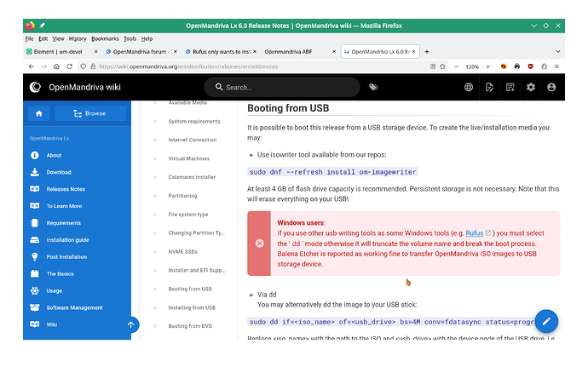Image resolution: width=588 pixels, height=367 pixels.
Task: Expand the Partitioning contents entry
Action: click(155, 196)
